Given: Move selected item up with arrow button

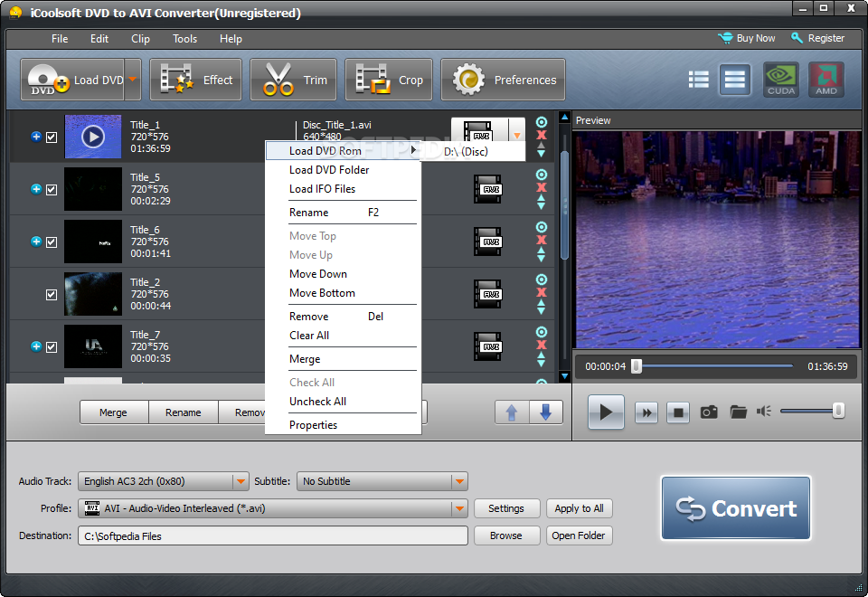Looking at the screenshot, I should [x=512, y=412].
